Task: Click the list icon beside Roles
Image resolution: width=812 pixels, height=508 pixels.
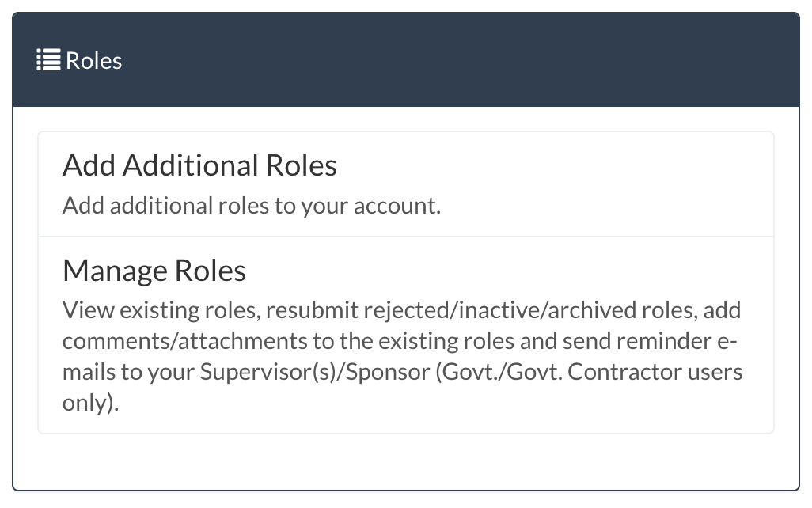Action: tap(49, 61)
